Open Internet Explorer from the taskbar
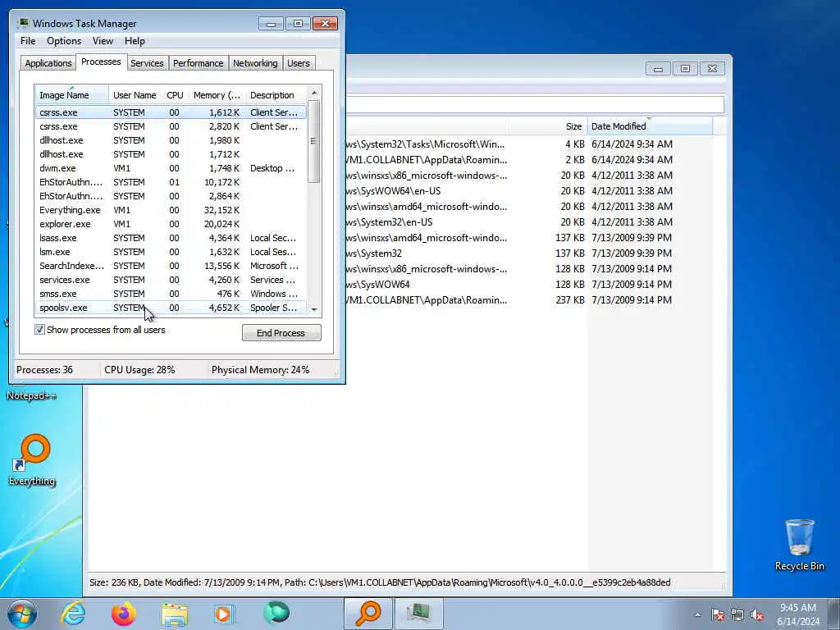Screen dimensions: 840x630 tap(73, 614)
